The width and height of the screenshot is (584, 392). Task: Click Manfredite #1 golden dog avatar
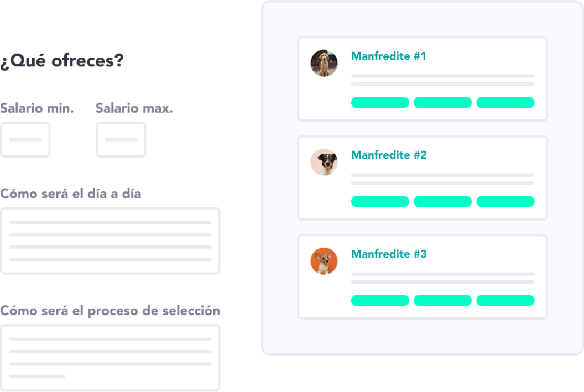tap(324, 63)
